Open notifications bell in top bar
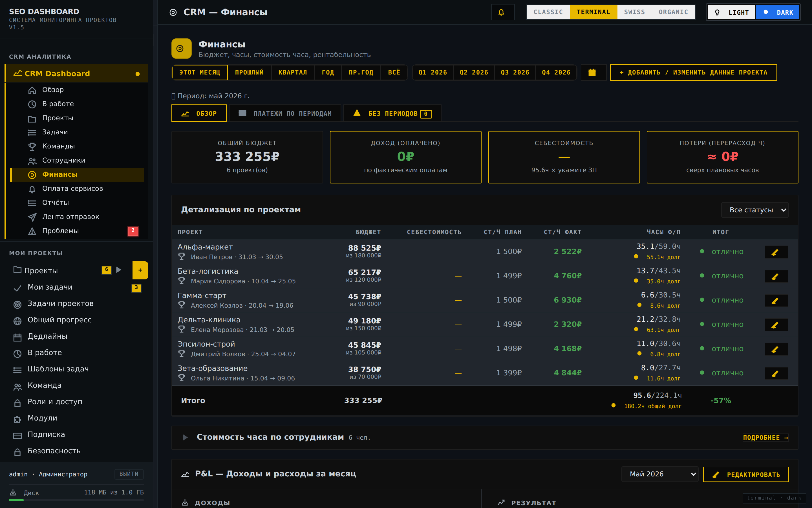The image size is (812, 508). coord(502,12)
